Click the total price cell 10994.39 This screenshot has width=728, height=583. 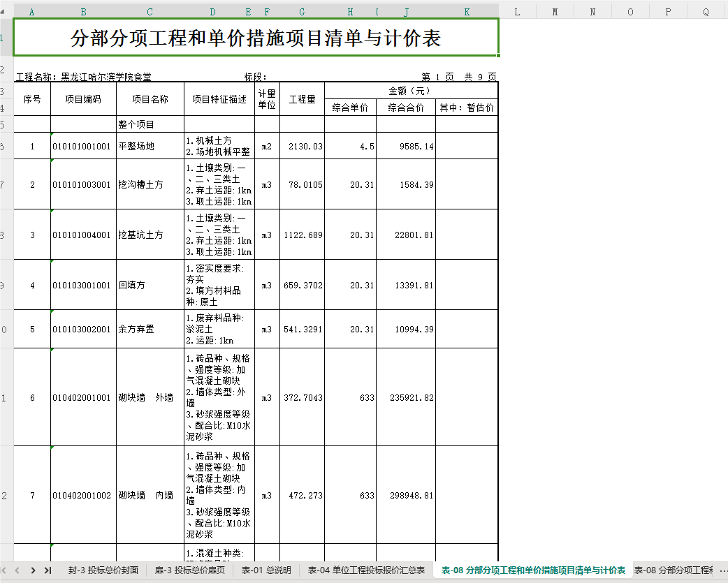click(406, 330)
